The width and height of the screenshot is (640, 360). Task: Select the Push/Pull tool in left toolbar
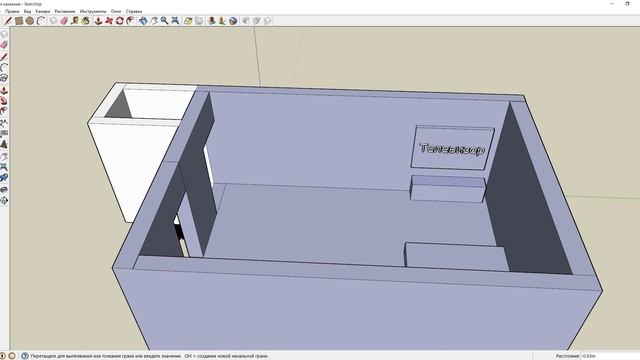[x=4, y=90]
